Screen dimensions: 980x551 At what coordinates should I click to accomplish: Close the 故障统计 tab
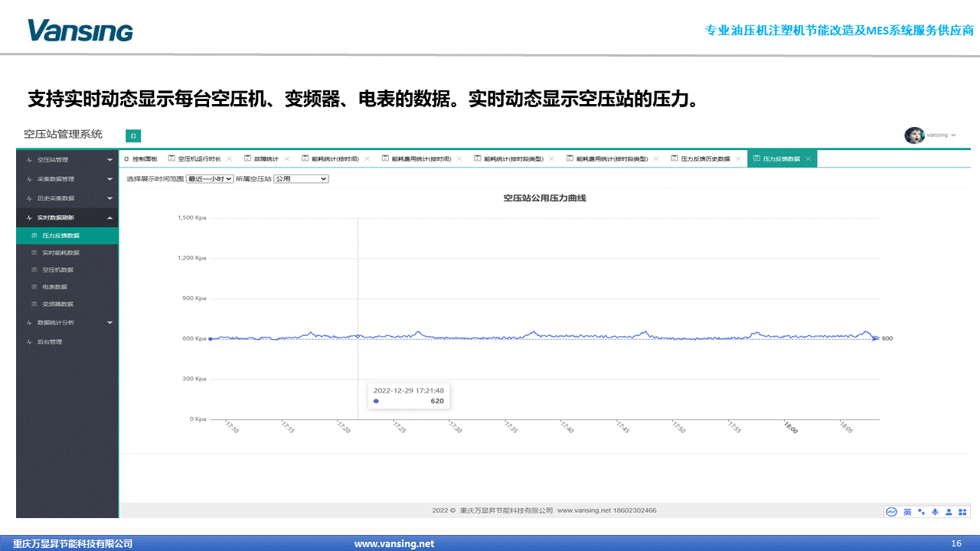point(286,158)
